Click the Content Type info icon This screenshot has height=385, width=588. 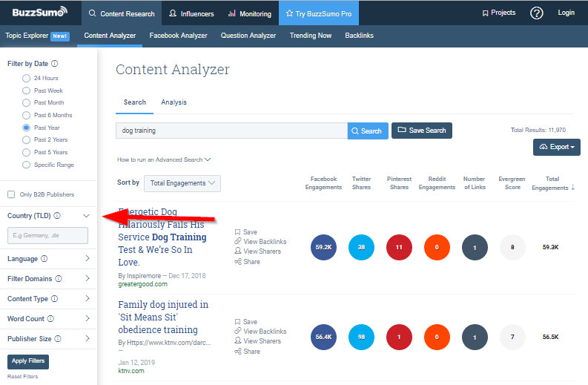(x=55, y=299)
